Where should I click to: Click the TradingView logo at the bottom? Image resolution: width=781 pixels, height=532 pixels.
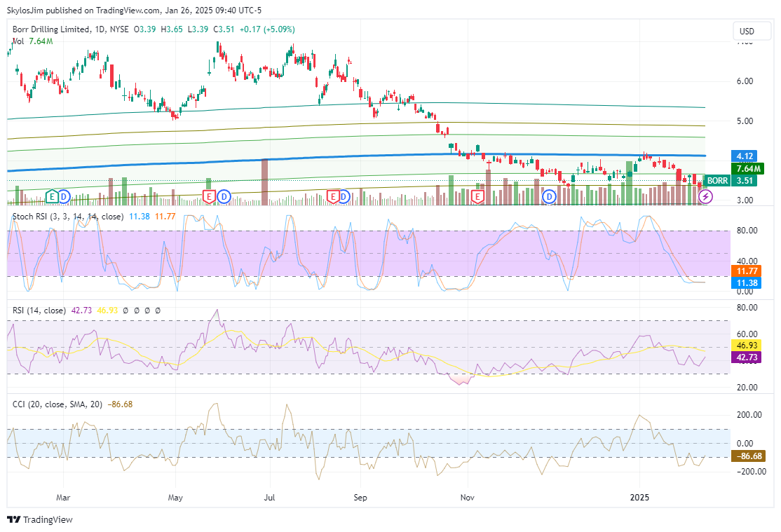click(41, 519)
